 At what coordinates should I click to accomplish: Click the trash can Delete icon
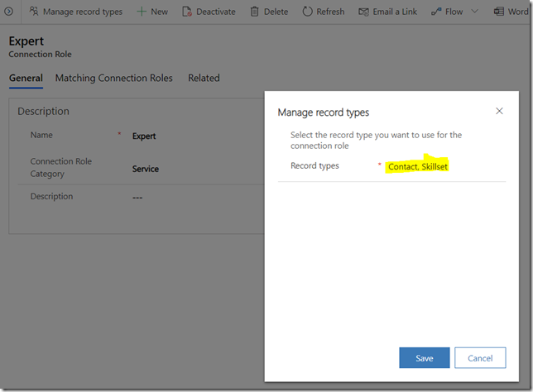click(x=255, y=12)
